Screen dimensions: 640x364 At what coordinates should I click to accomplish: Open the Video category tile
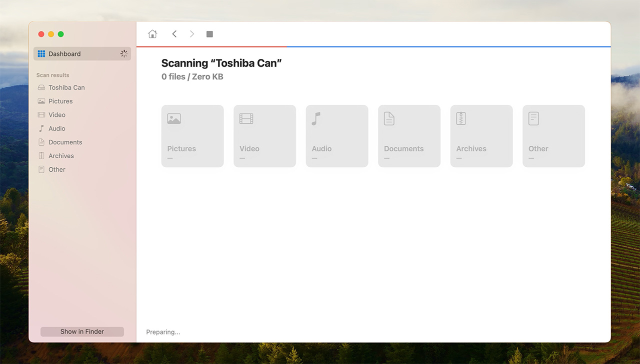264,136
